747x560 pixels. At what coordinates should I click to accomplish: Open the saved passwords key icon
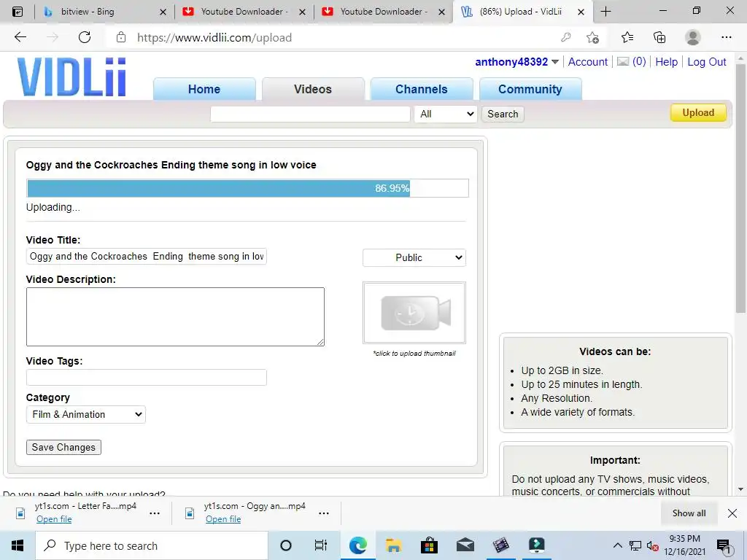565,37
